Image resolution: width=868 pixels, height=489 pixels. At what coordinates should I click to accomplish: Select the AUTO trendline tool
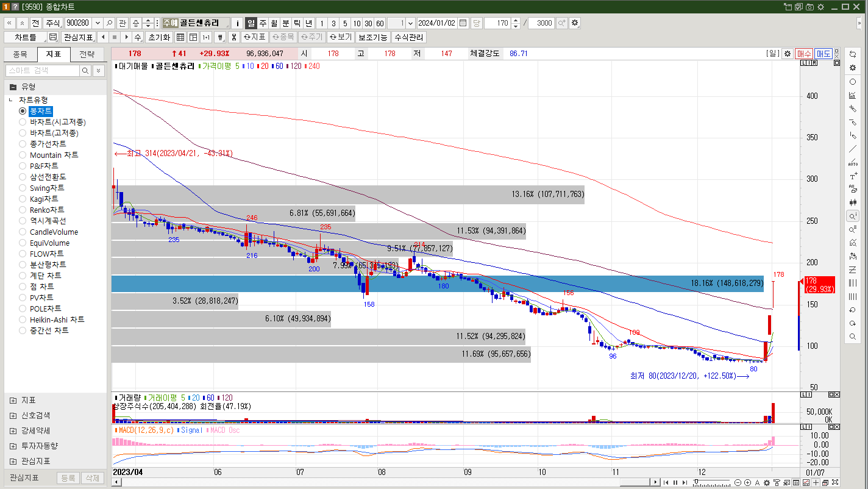pos(853,163)
